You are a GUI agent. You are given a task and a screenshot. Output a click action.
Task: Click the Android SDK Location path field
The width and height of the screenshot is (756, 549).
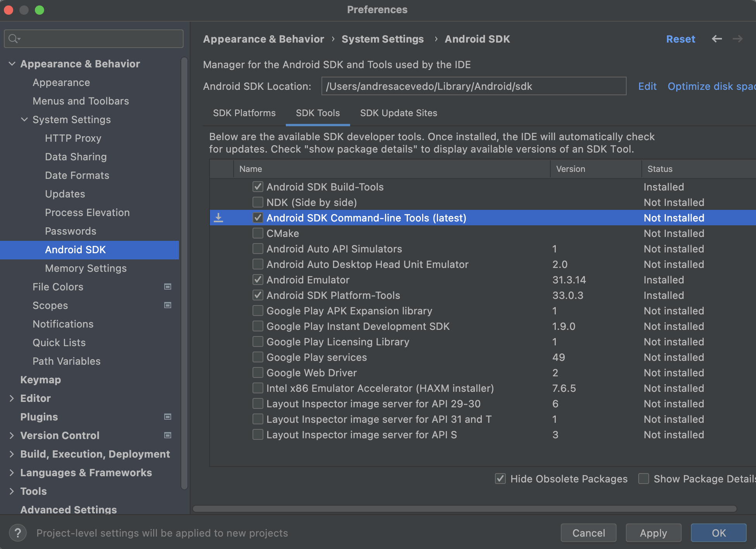474,86
